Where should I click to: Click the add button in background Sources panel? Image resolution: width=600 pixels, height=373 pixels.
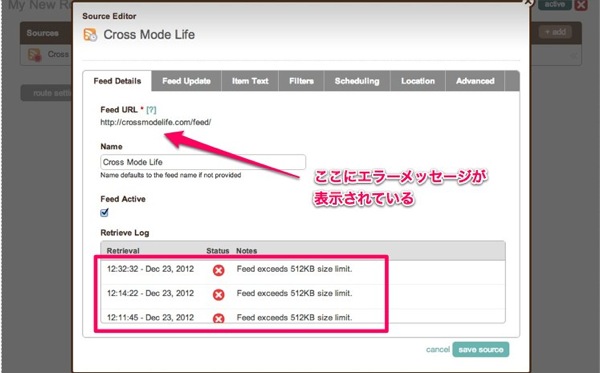tap(555, 32)
